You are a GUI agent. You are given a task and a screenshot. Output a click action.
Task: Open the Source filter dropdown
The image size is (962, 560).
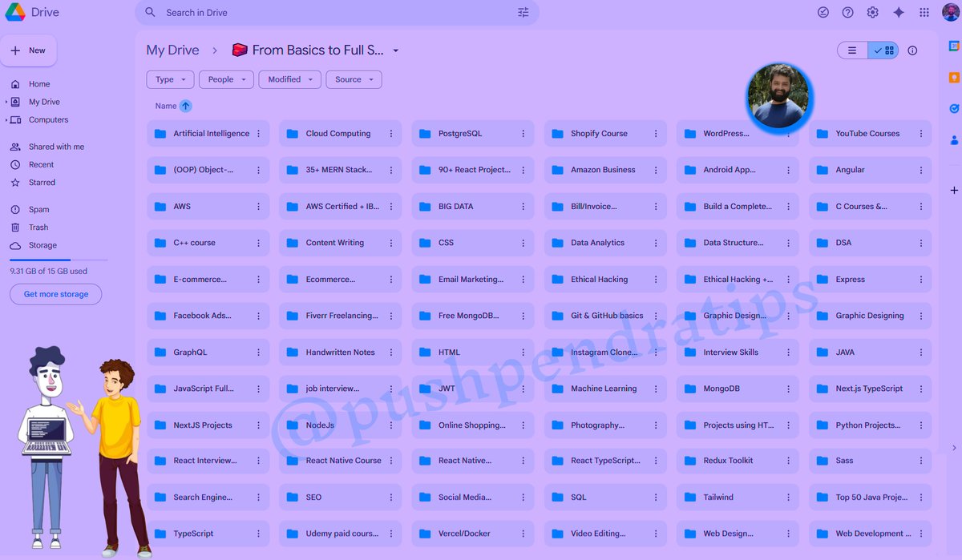pos(354,79)
